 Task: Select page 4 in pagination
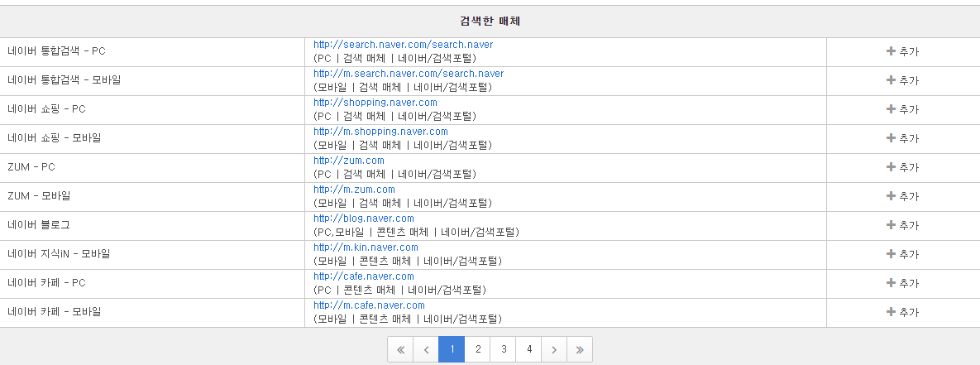pyautogui.click(x=528, y=349)
